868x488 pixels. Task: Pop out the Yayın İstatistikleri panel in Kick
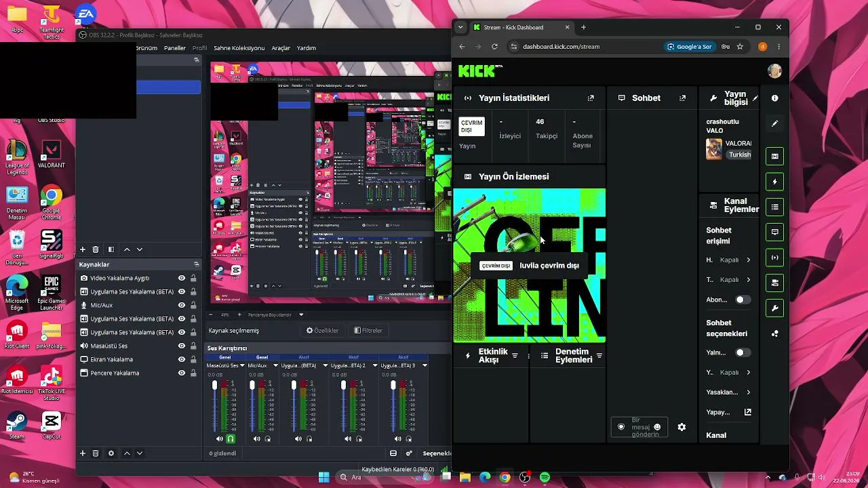tap(591, 98)
